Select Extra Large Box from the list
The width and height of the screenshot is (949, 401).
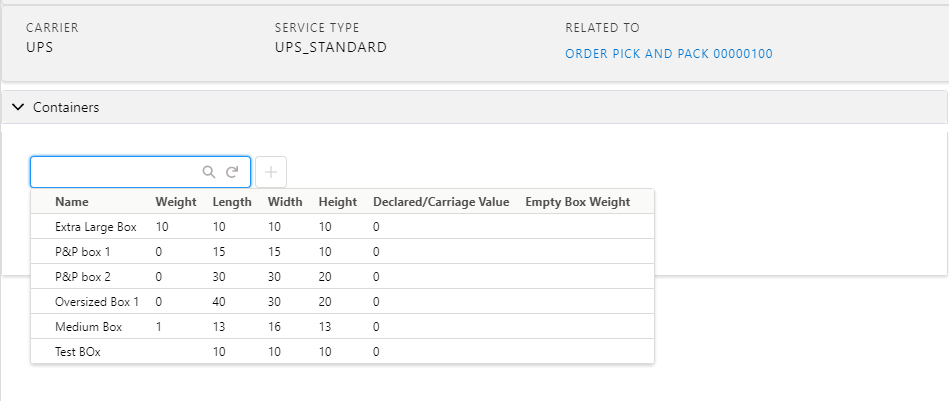[343, 227]
